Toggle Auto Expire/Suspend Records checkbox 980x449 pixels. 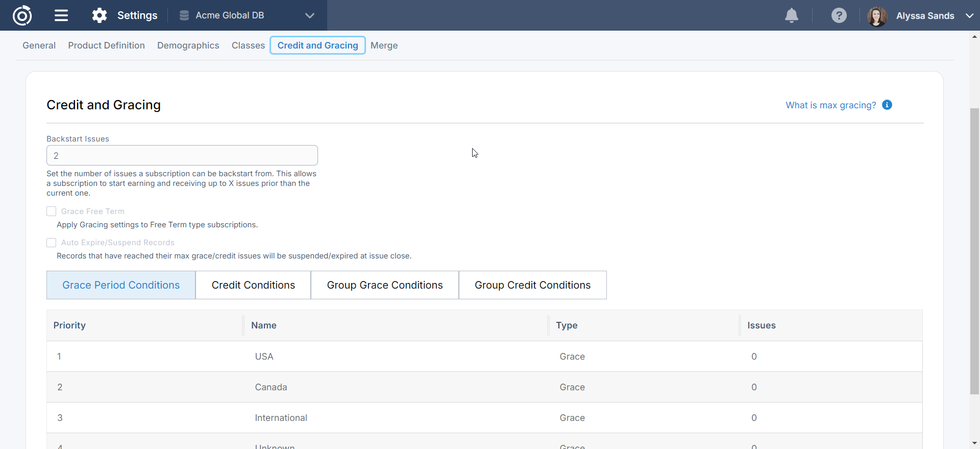click(52, 243)
